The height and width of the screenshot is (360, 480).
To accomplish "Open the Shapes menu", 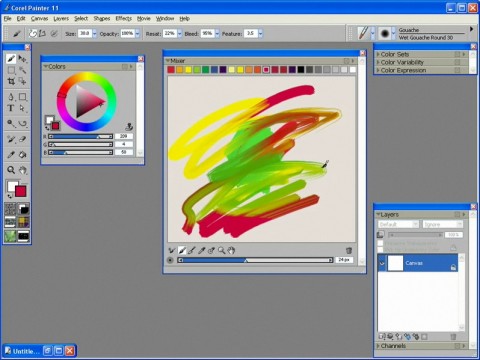I will tap(102, 18).
